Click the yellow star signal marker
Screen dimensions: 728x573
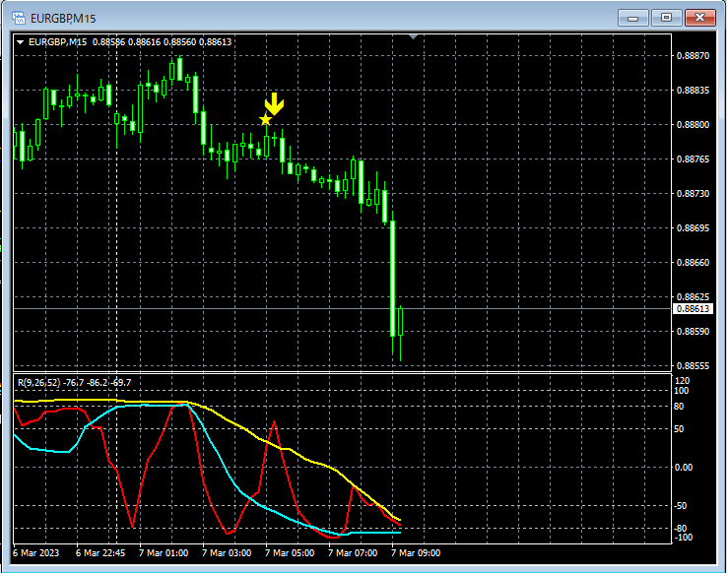(x=265, y=120)
